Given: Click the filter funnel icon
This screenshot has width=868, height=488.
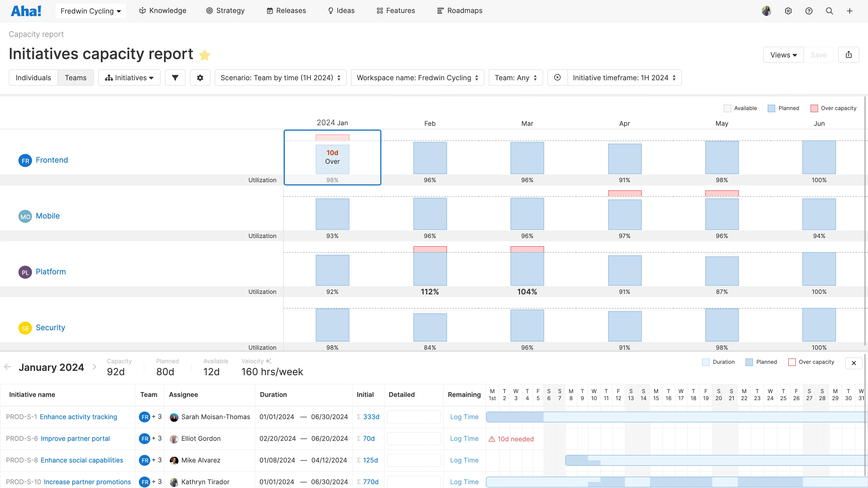Looking at the screenshot, I should [x=175, y=78].
